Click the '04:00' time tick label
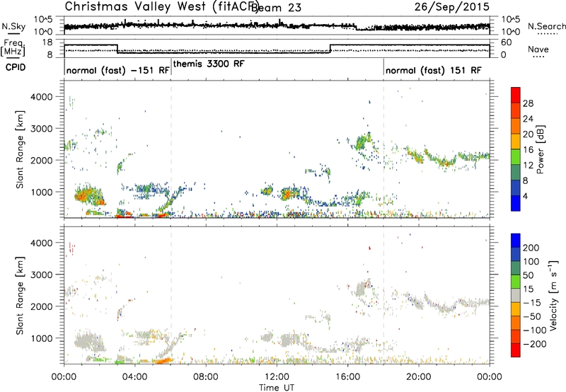The image size is (566, 392). point(134,377)
